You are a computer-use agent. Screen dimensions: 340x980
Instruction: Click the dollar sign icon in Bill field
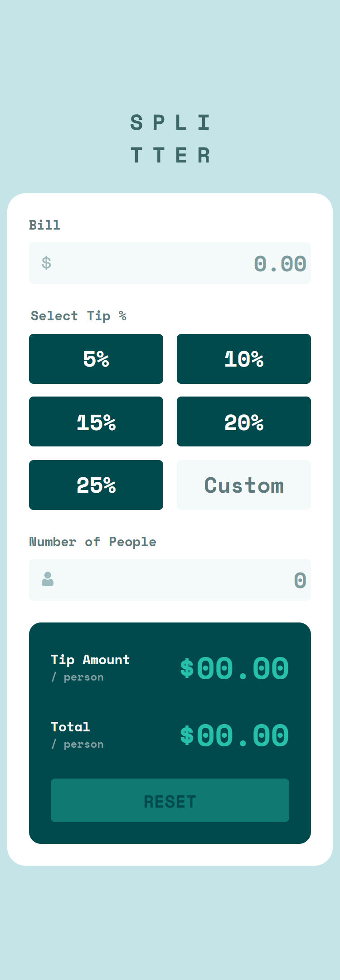pos(47,263)
